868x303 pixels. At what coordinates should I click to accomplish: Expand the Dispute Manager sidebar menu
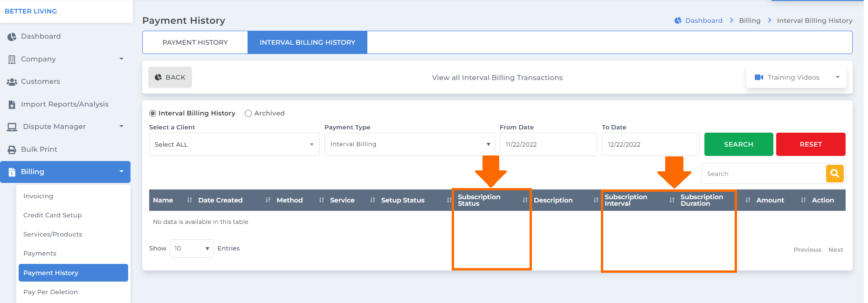click(121, 127)
